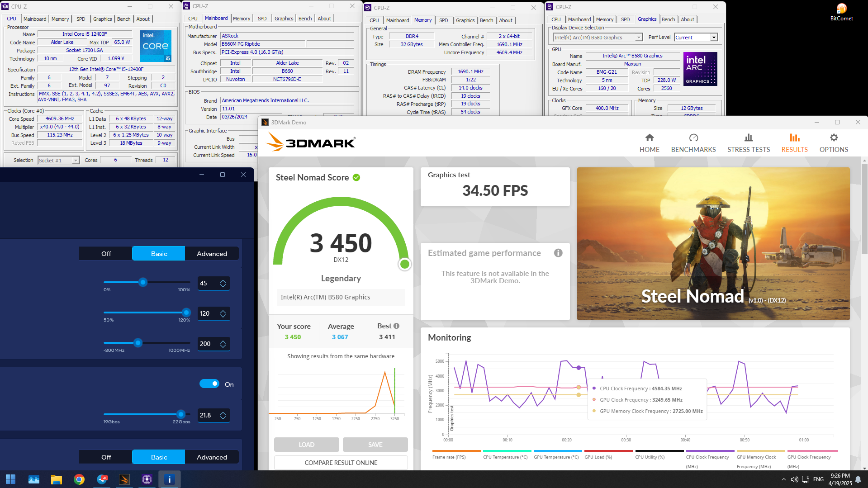Open the OPTIONS gear icon

point(834,137)
